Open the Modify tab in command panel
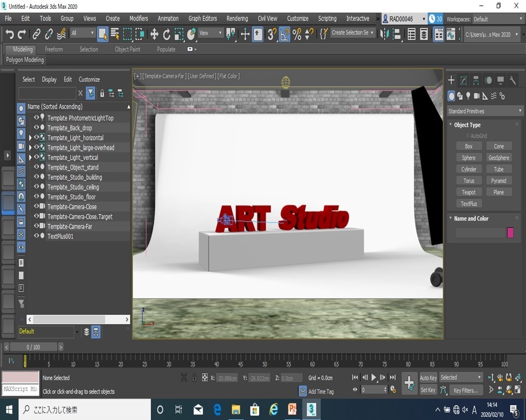 [464, 80]
